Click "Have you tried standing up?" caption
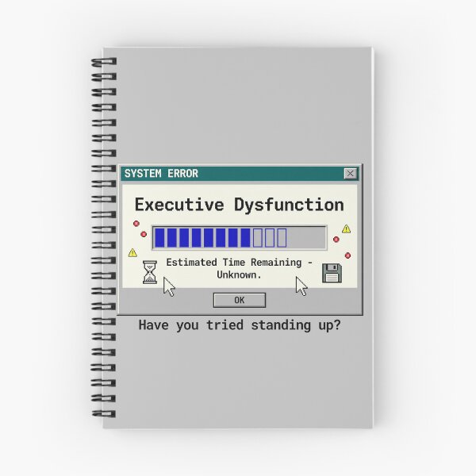476x476 pixels. [x=240, y=325]
